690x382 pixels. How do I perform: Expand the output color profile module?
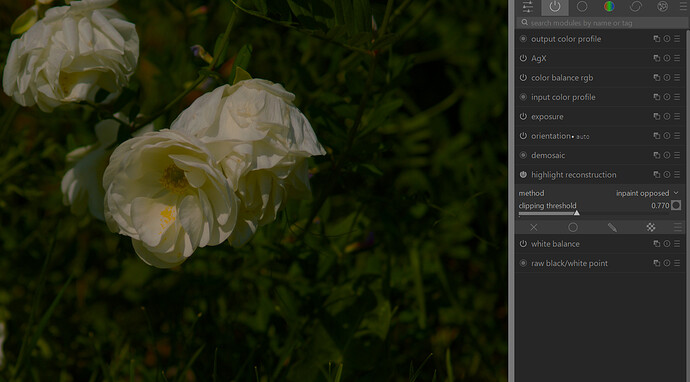click(566, 39)
